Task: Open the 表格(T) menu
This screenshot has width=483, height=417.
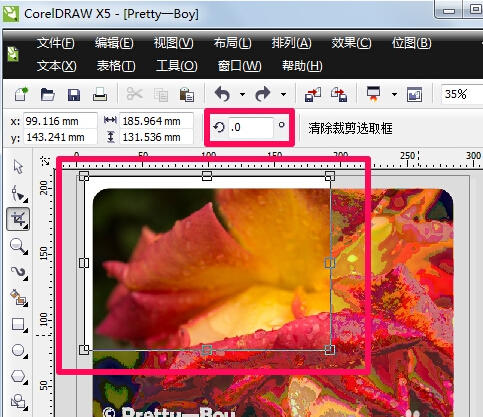Action: point(116,66)
